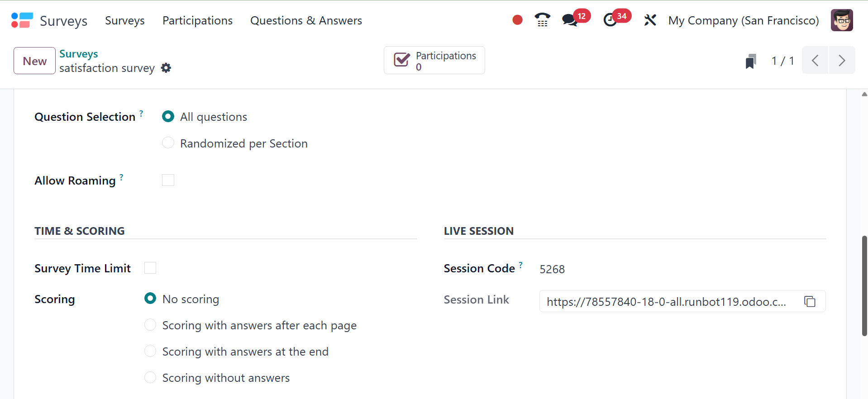The height and width of the screenshot is (399, 868).
Task: Click the bookmark icon near pager
Action: pyautogui.click(x=751, y=61)
